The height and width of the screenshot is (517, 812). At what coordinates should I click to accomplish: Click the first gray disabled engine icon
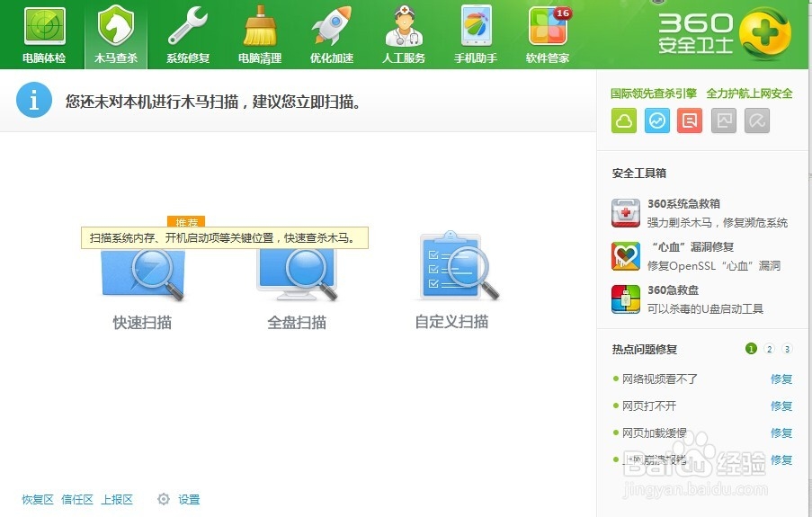(724, 120)
